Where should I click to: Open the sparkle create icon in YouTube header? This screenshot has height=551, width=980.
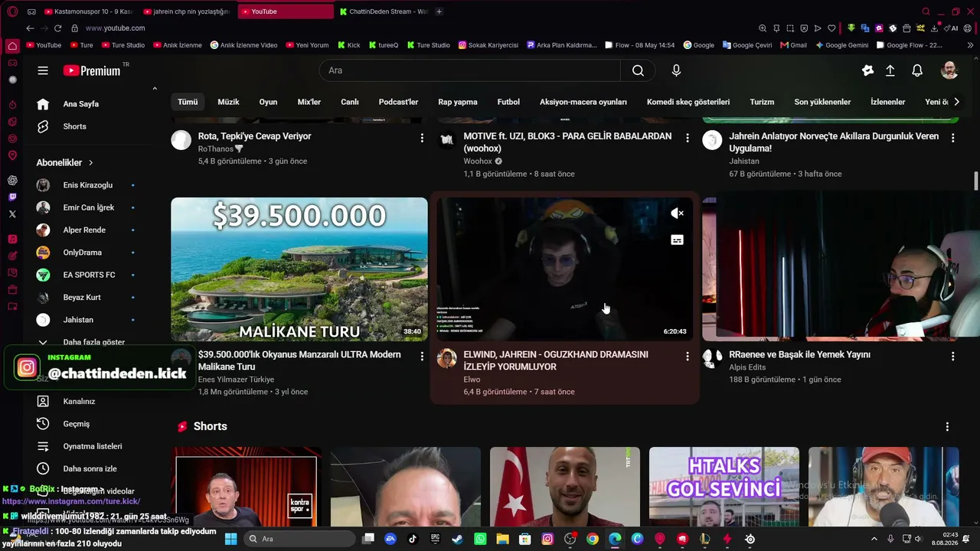click(867, 70)
